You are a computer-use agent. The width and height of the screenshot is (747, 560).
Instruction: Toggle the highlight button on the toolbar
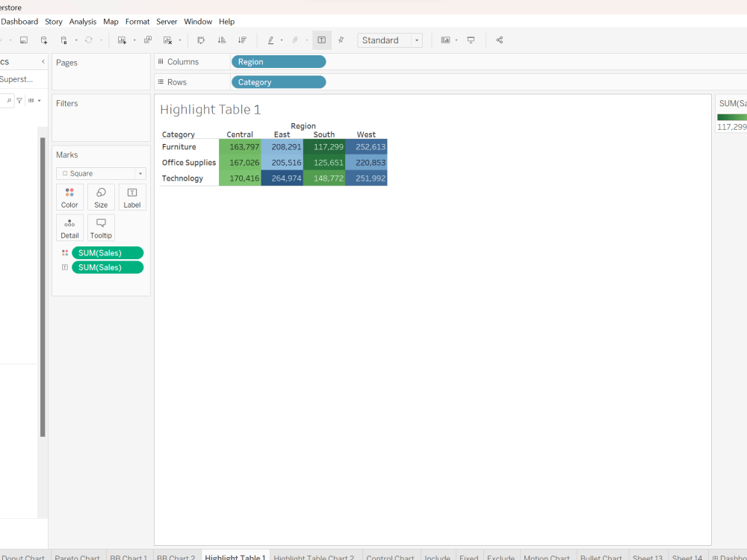coord(272,40)
